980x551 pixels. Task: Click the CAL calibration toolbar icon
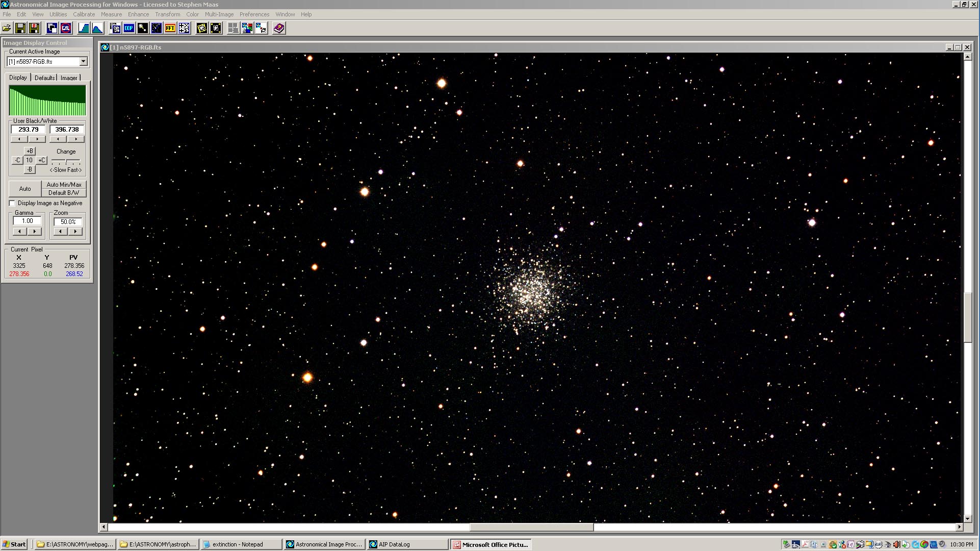point(66,29)
